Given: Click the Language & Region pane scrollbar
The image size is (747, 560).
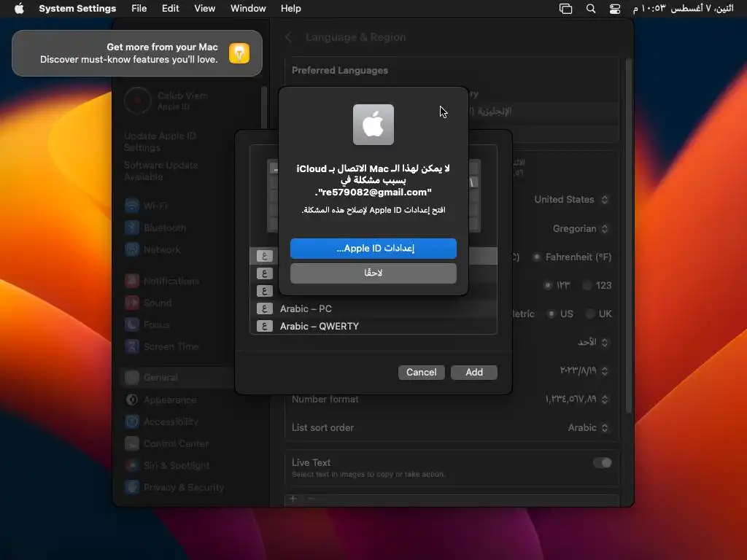Looking at the screenshot, I should (x=629, y=236).
